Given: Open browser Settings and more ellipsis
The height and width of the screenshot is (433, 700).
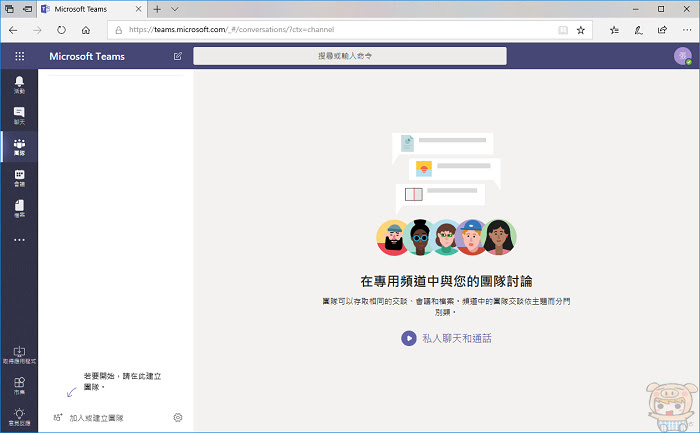Looking at the screenshot, I should 687,30.
